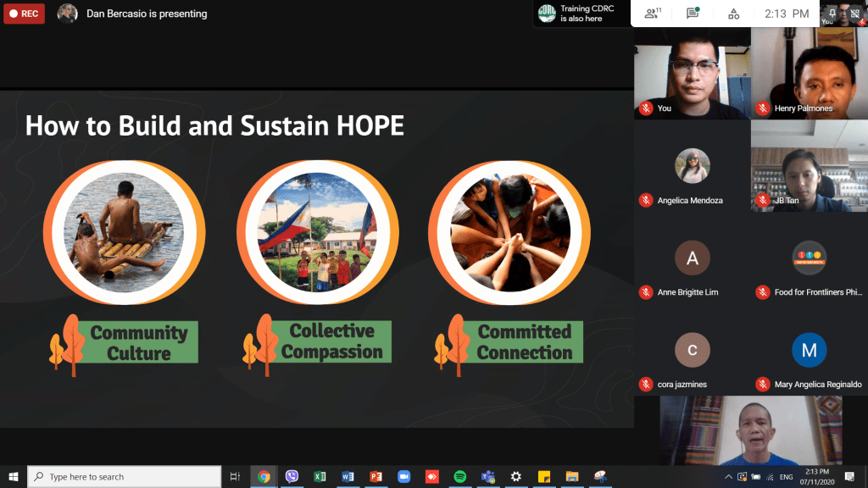The height and width of the screenshot is (488, 868).
Task: Select Henry Palmones video tile
Action: pos(809,74)
